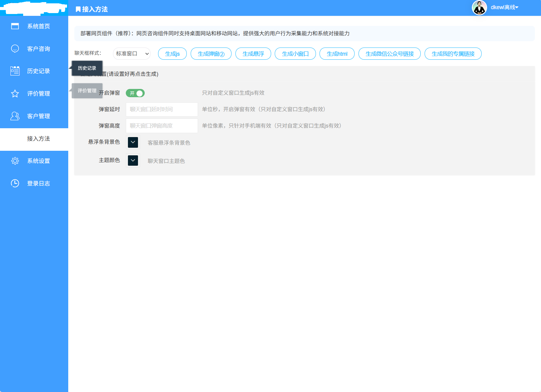Image resolution: width=541 pixels, height=392 pixels.
Task: Open the 主题颜色 color picker
Action: [133, 160]
